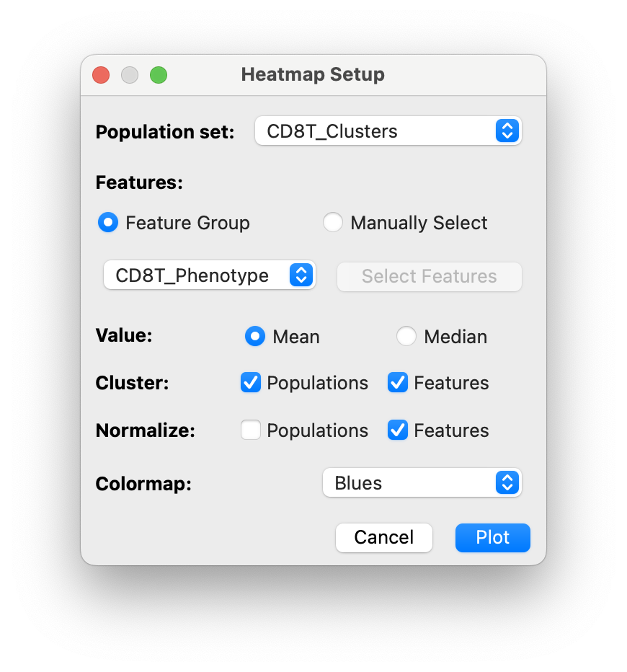Switch value calculation to Median
Image resolution: width=627 pixels, height=672 pixels.
coord(406,336)
